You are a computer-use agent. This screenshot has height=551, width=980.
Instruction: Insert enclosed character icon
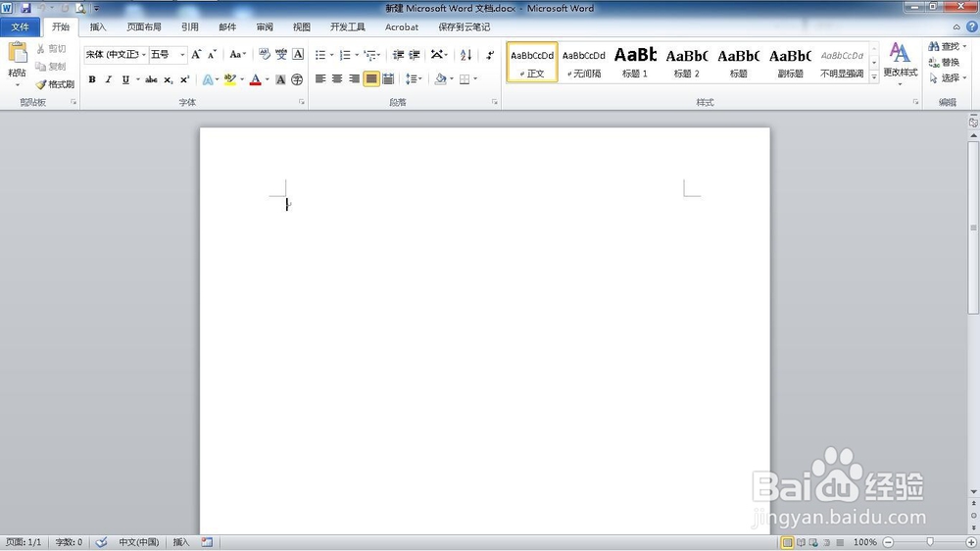tap(297, 79)
